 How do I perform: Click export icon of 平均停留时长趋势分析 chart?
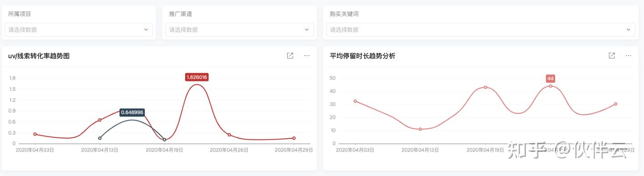612,55
